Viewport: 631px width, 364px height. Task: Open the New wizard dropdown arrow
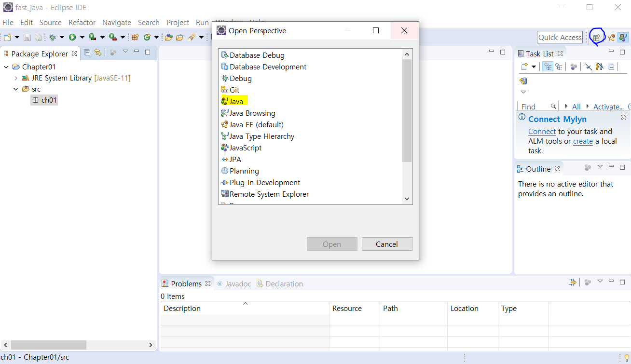pyautogui.click(x=17, y=38)
